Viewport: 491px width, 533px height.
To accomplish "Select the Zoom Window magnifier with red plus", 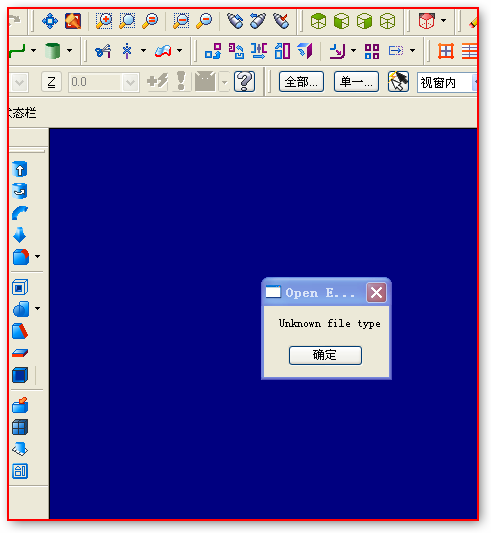I will click(x=104, y=21).
